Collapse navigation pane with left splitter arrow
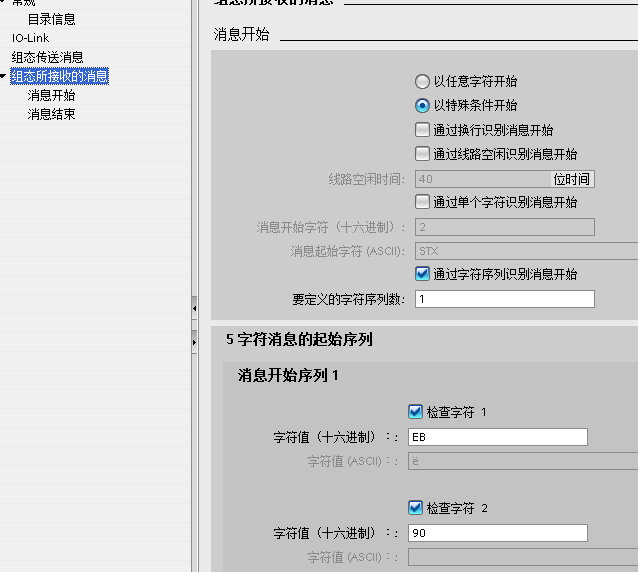 [x=194, y=308]
